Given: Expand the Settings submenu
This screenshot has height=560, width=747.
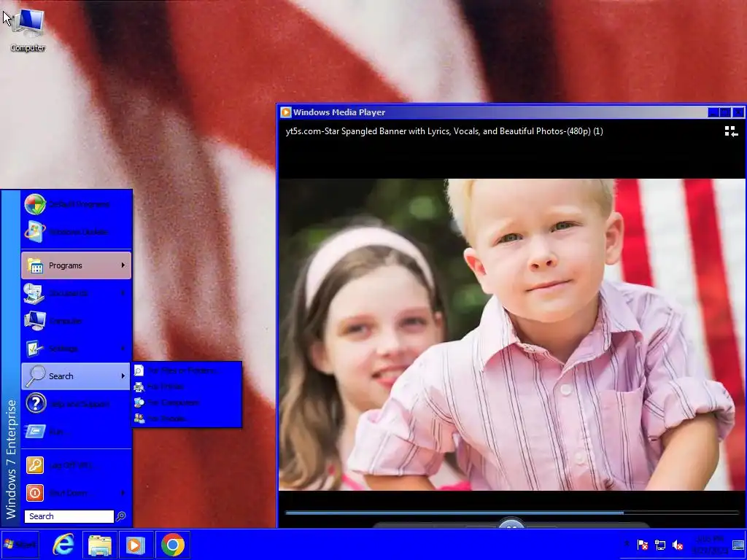Looking at the screenshot, I should click(76, 348).
